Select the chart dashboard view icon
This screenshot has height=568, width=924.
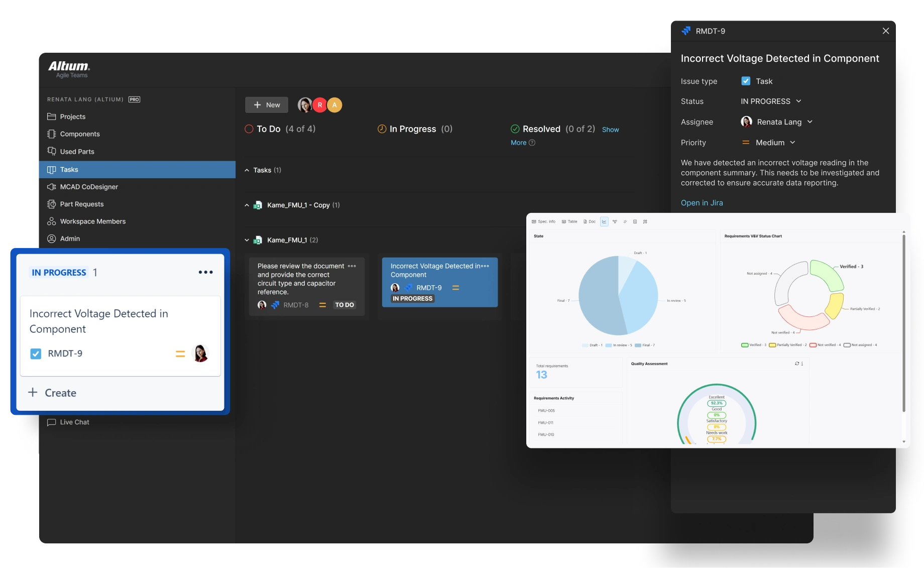(604, 221)
